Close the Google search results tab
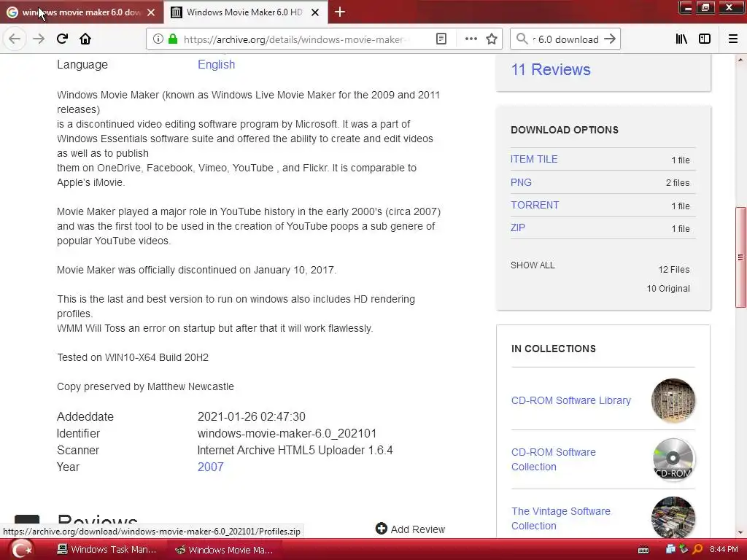747x560 pixels. tap(151, 12)
